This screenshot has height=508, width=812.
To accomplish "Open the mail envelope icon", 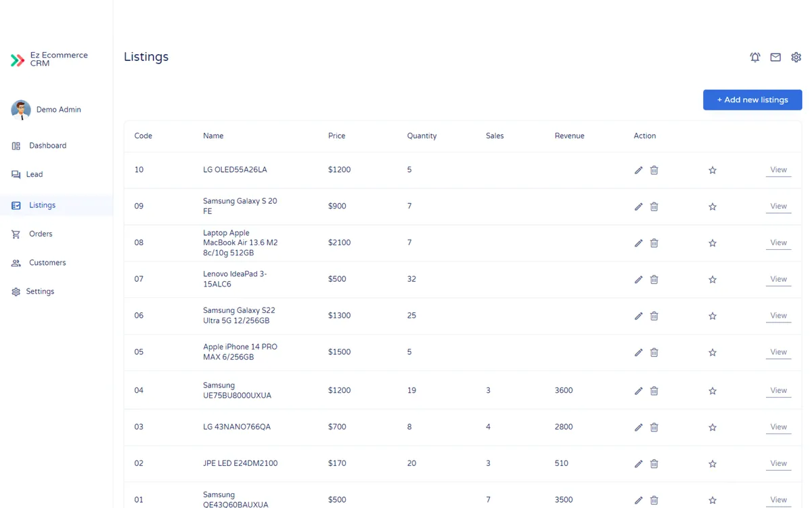I will tap(775, 58).
